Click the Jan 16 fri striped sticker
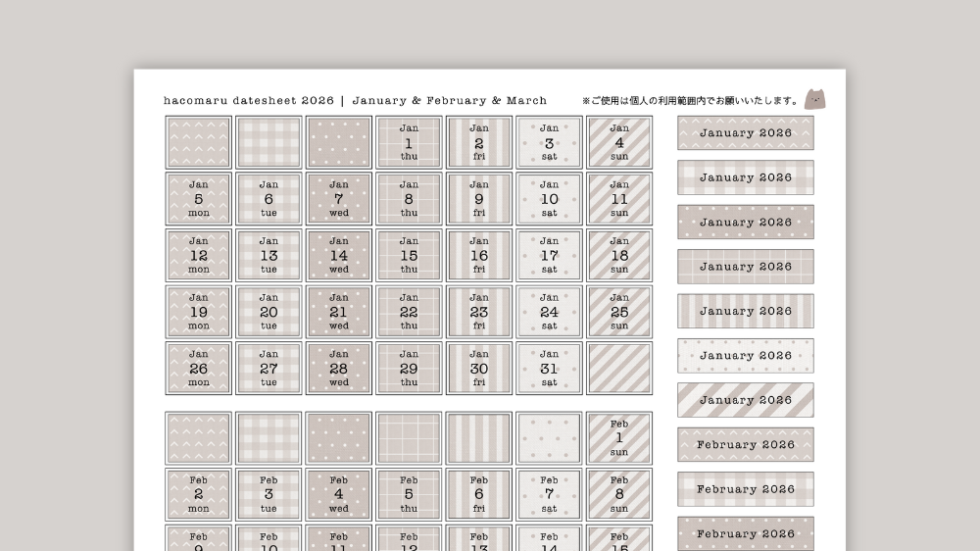 pos(479,255)
